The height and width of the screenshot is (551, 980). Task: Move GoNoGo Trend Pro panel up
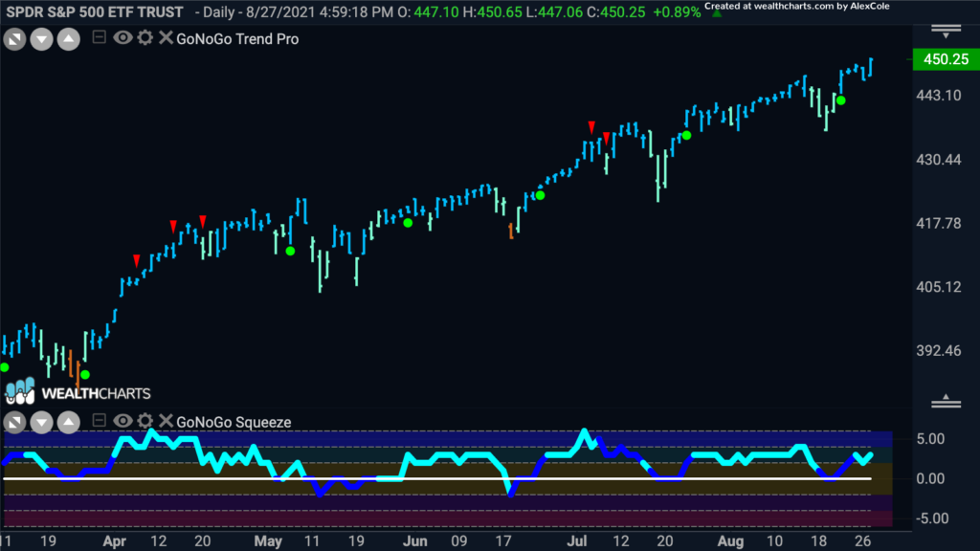coord(69,40)
